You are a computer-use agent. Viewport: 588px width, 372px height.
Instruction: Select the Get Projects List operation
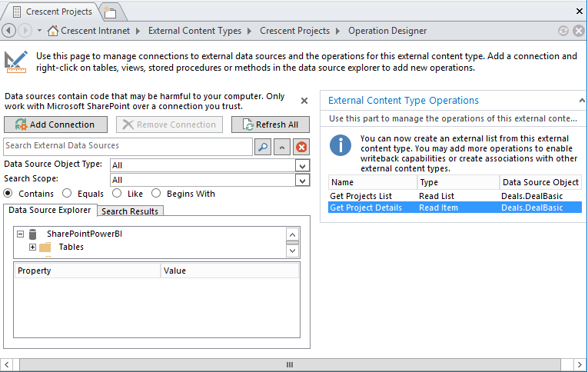tap(455, 196)
